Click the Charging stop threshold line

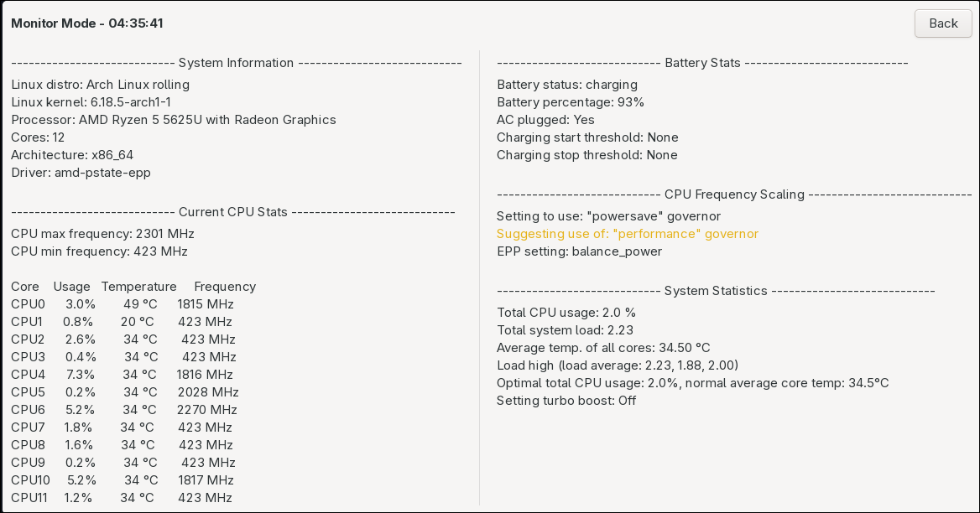(x=587, y=155)
